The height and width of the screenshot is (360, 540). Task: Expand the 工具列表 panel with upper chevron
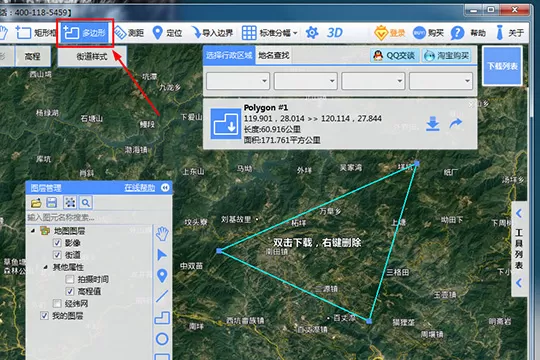coord(519,214)
